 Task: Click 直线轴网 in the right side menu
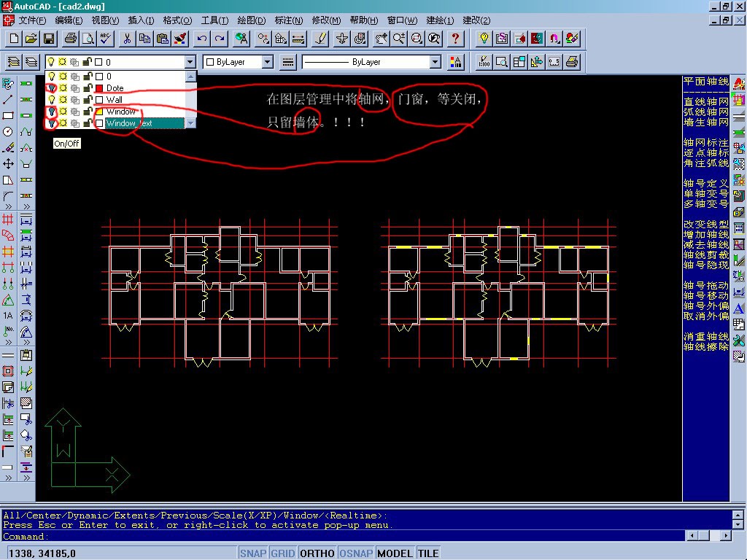point(705,101)
